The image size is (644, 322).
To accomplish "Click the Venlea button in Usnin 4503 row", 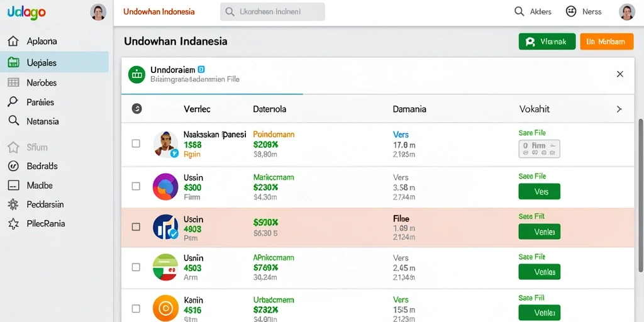I will [x=539, y=272].
